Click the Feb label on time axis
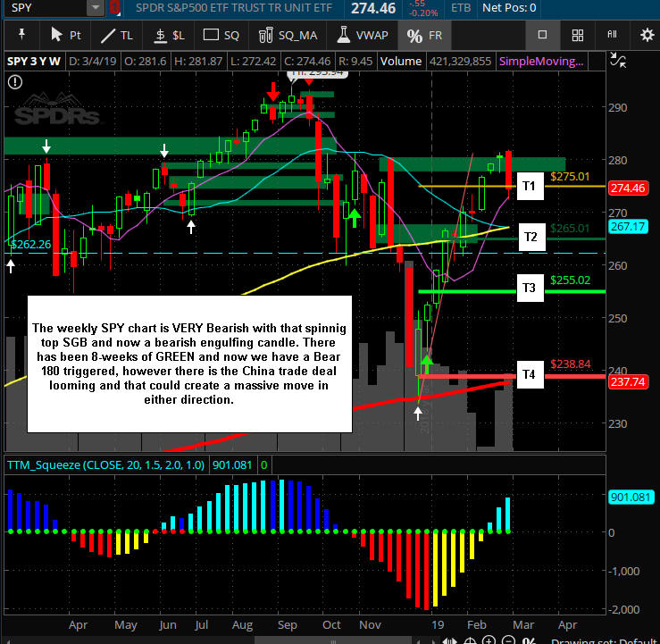The height and width of the screenshot is (644, 660). (477, 625)
